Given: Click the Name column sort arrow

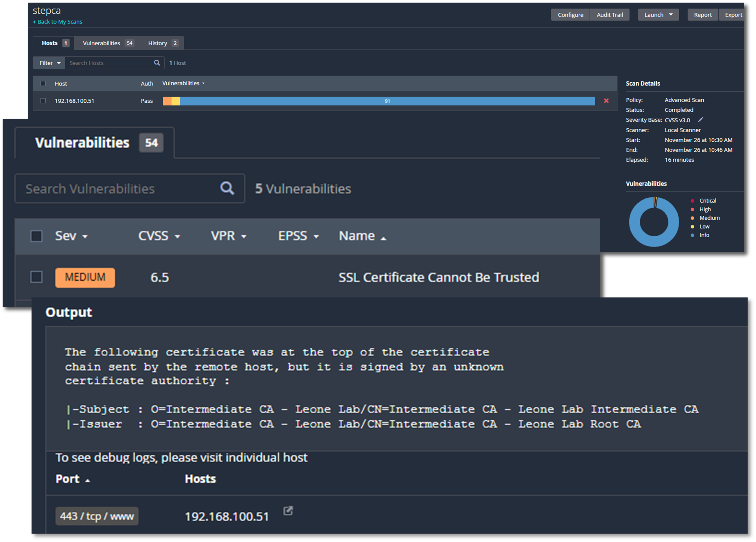Looking at the screenshot, I should tap(383, 238).
